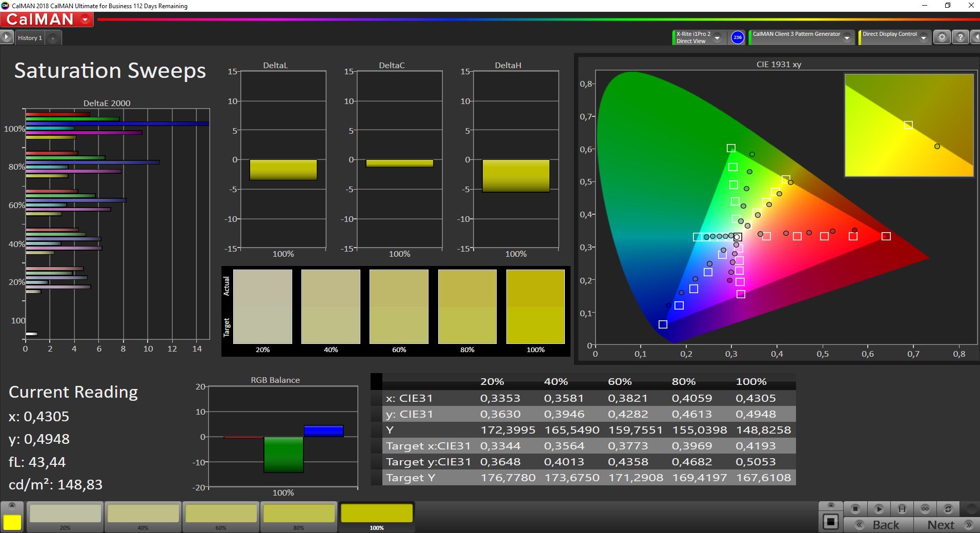Start reading with the play icon
Viewport: 980px width, 533px height.
(x=879, y=509)
